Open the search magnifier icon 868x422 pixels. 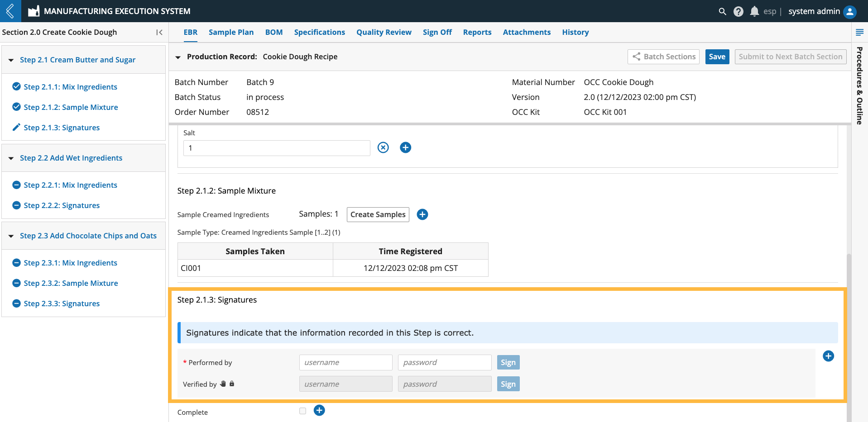pyautogui.click(x=722, y=11)
